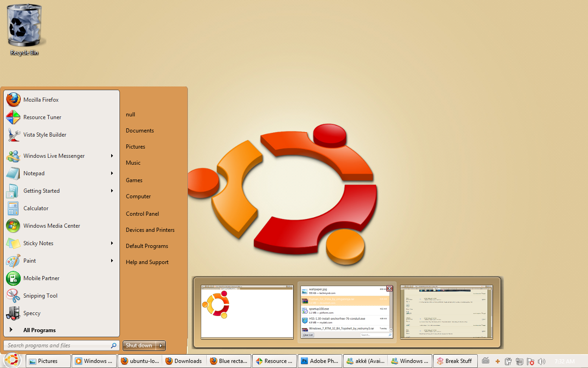This screenshot has width=588, height=368.
Task: Launch Windows Media Center
Action: pyautogui.click(x=62, y=226)
